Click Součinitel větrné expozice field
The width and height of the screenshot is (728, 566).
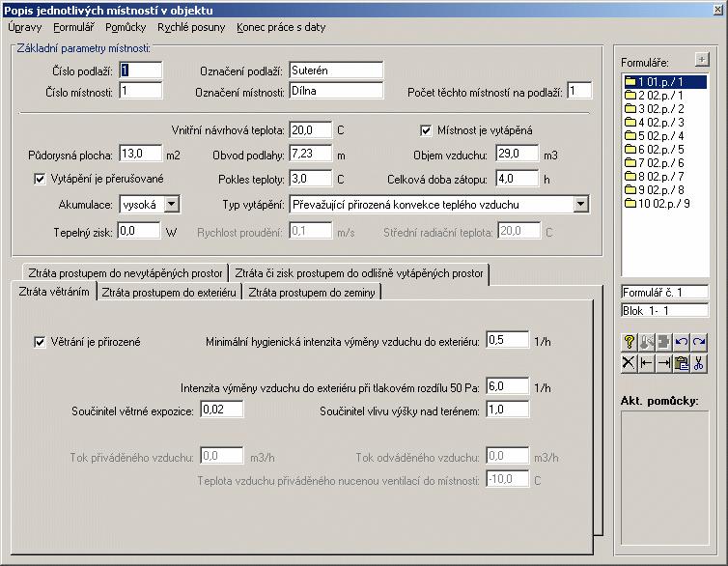coord(221,410)
